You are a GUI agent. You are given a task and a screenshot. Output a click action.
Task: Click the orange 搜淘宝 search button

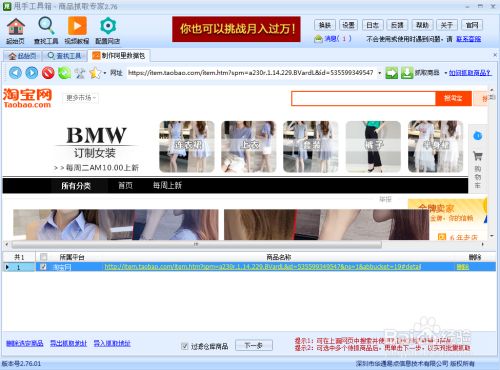(x=453, y=98)
